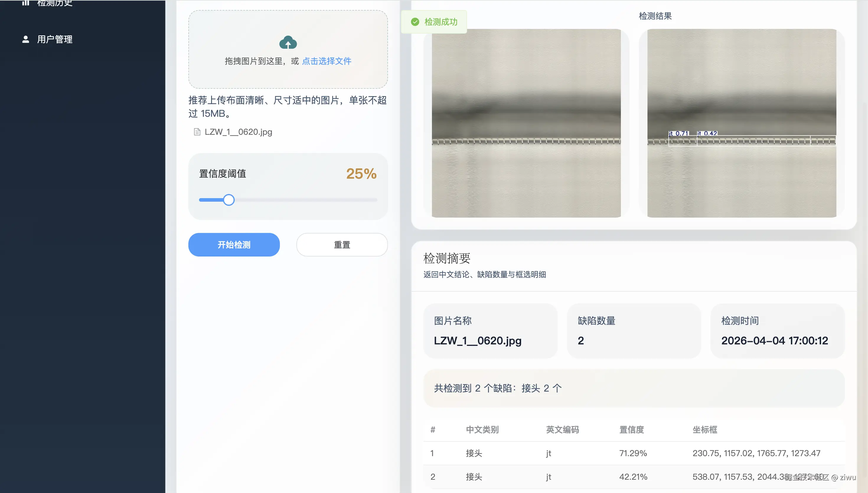Screen dimensions: 868x493
Task: Switch to 检测历史 sidebar section
Action: click(54, 3)
